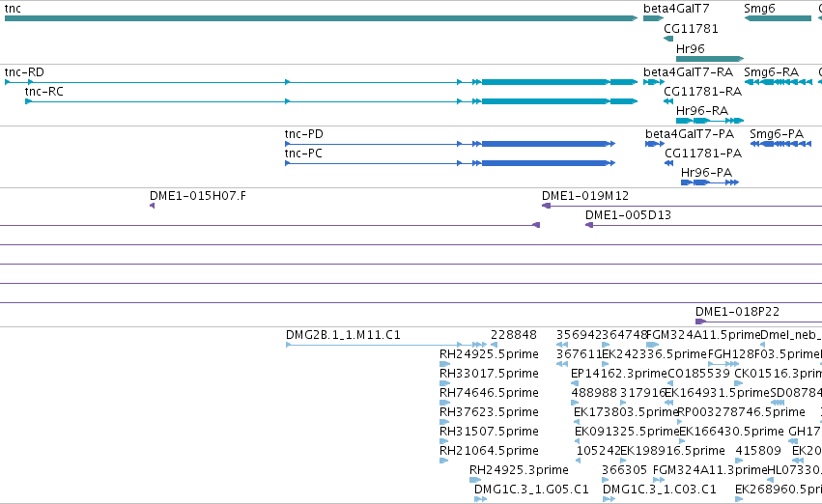The height and width of the screenshot is (504, 822).
Task: Click the tnc-RC transcript label
Action: point(44,92)
